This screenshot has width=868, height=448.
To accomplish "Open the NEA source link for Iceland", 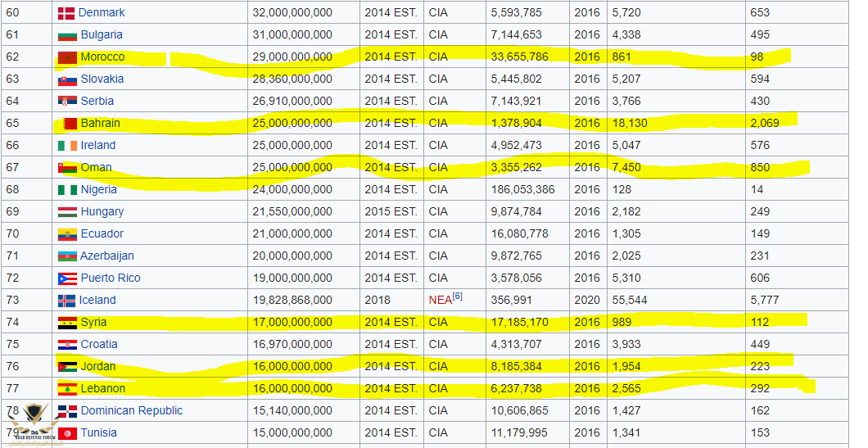I will (x=440, y=301).
